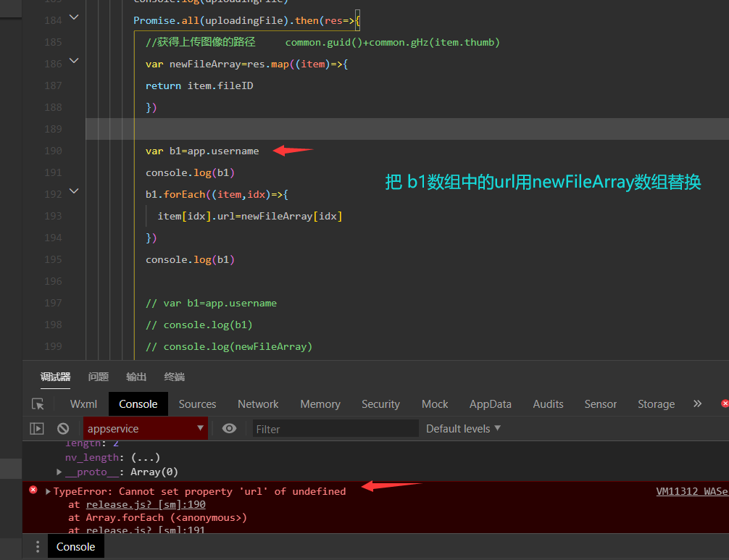
Task: Expand the __proto__ Array(0) entry
Action: [59, 472]
